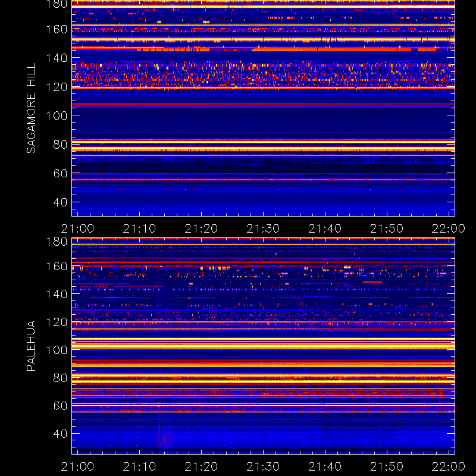Select the 60 tick label on Palehua plot
This screenshot has width=476, height=476.
coord(61,406)
